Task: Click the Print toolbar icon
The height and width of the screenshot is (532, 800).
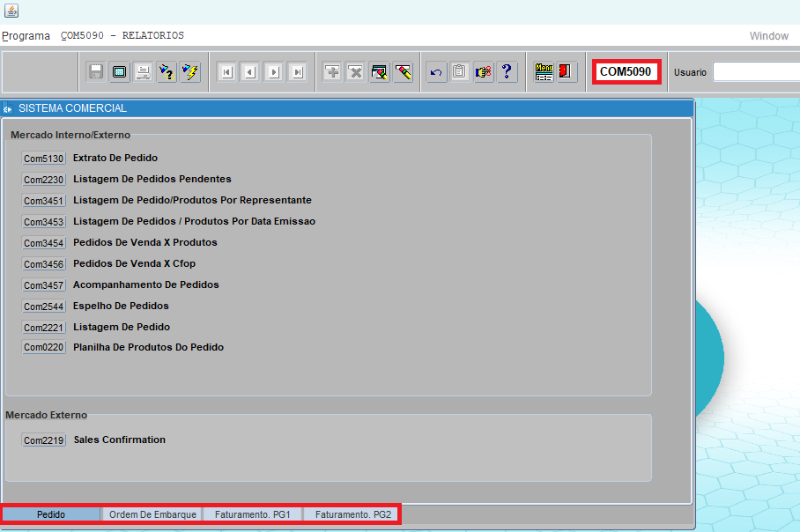Action: (x=142, y=72)
